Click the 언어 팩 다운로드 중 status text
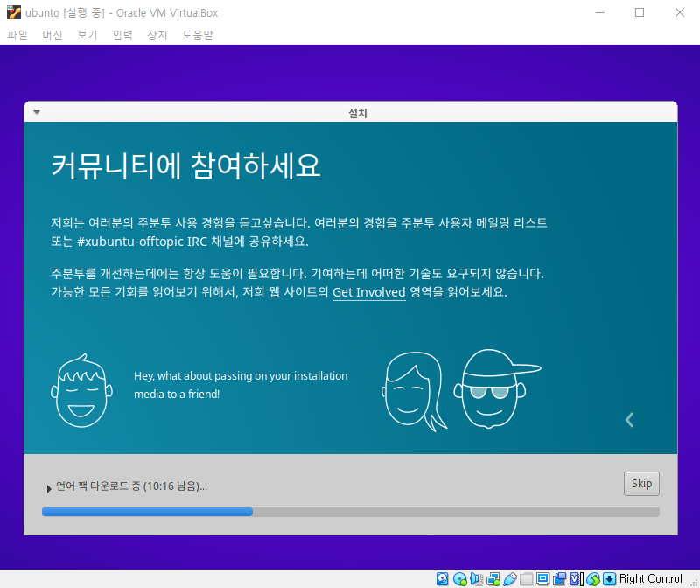Screen dimensions: 700x588 [x=132, y=486]
